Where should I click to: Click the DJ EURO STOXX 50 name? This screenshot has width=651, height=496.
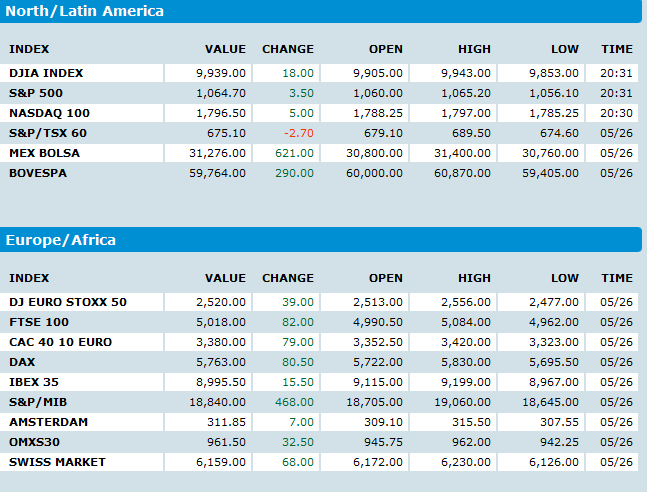tap(68, 302)
